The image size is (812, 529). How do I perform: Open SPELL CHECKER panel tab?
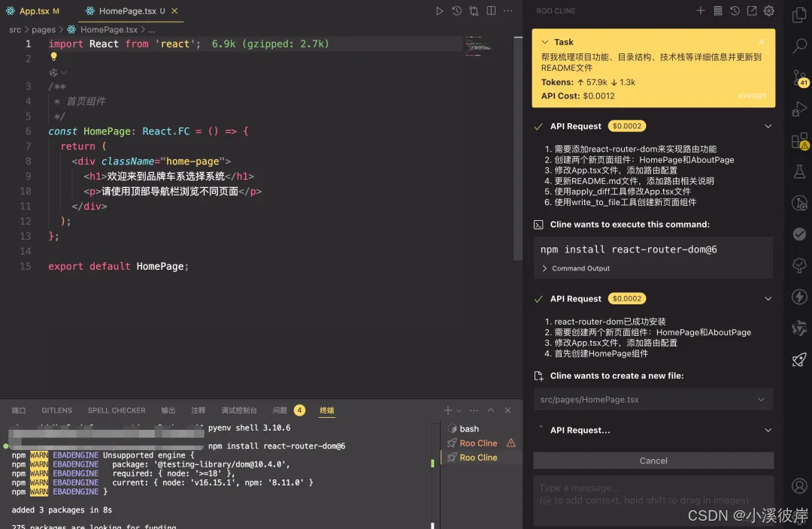tap(116, 410)
